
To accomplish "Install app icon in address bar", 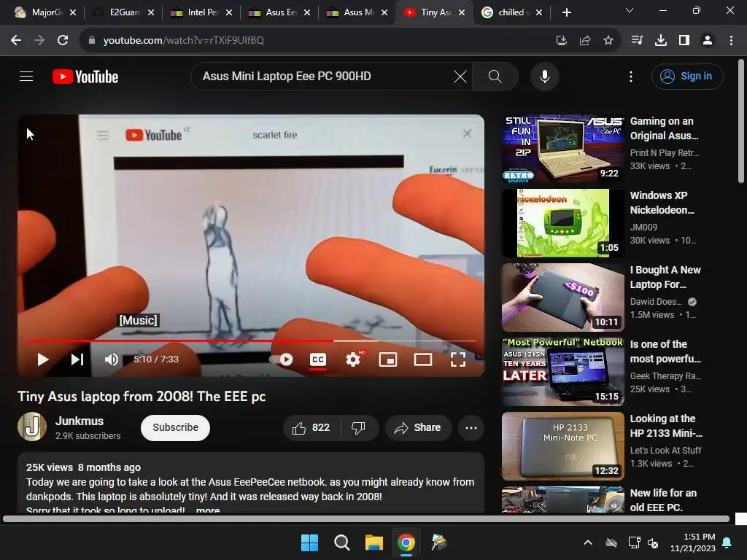I will point(562,41).
